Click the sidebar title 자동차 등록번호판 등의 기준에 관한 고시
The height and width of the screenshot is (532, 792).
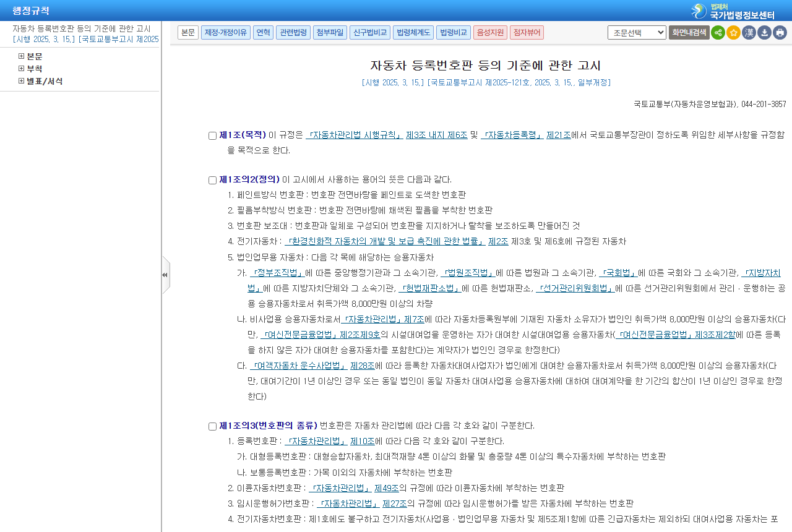click(81, 28)
